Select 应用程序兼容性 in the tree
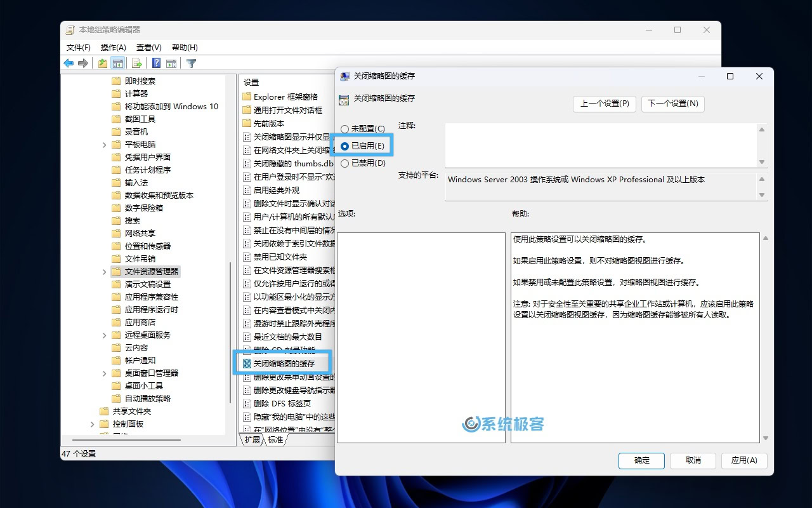 click(x=152, y=297)
